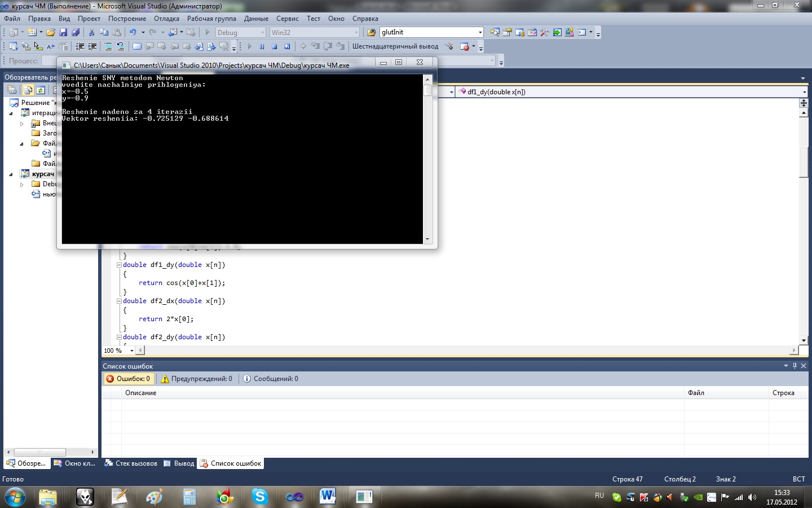Image resolution: width=812 pixels, height=508 pixels.
Task: Open the Построение menu
Action: [127, 19]
